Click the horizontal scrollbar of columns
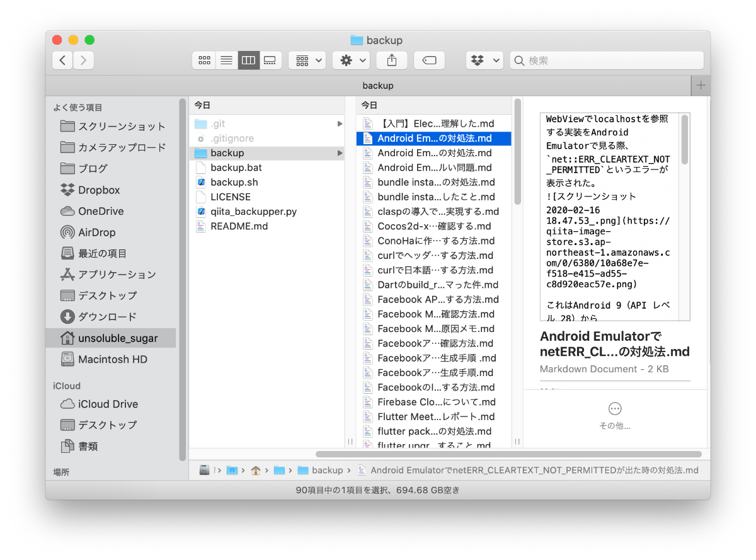The width and height of the screenshot is (756, 560). (x=508, y=454)
